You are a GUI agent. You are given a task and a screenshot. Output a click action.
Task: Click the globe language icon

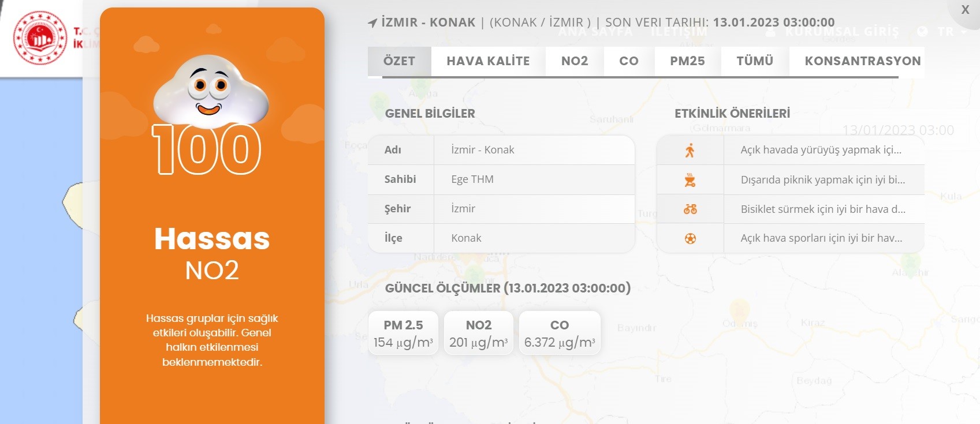pyautogui.click(x=922, y=32)
